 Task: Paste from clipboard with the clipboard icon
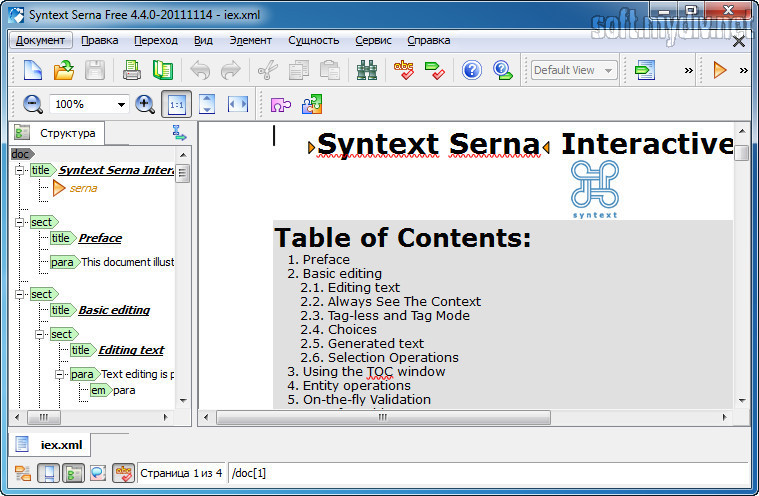[330, 70]
